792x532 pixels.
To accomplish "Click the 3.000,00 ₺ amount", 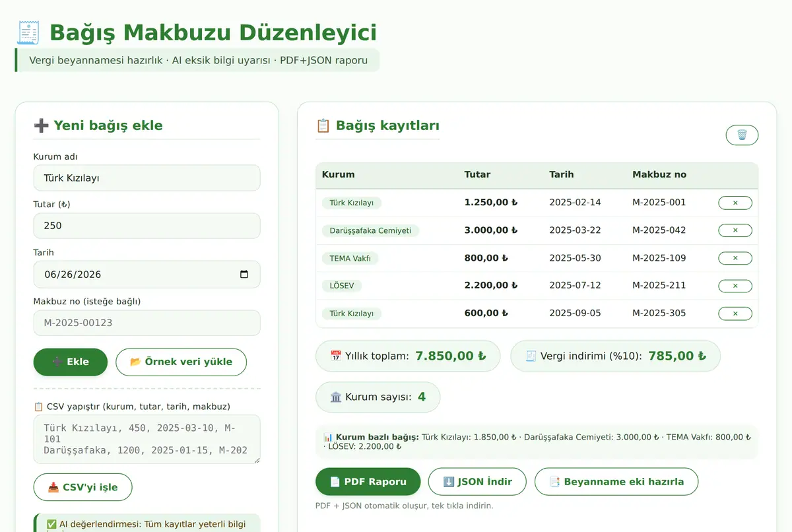I will (491, 230).
